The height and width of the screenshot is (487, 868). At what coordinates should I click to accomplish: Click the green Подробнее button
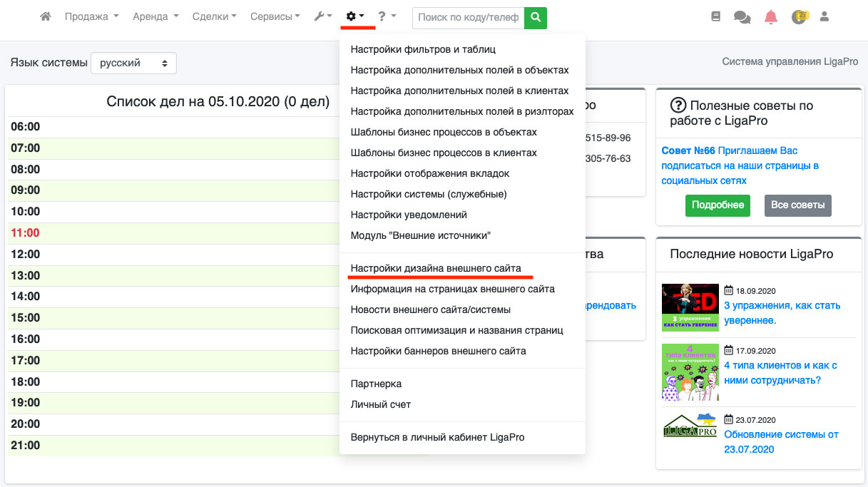click(718, 205)
